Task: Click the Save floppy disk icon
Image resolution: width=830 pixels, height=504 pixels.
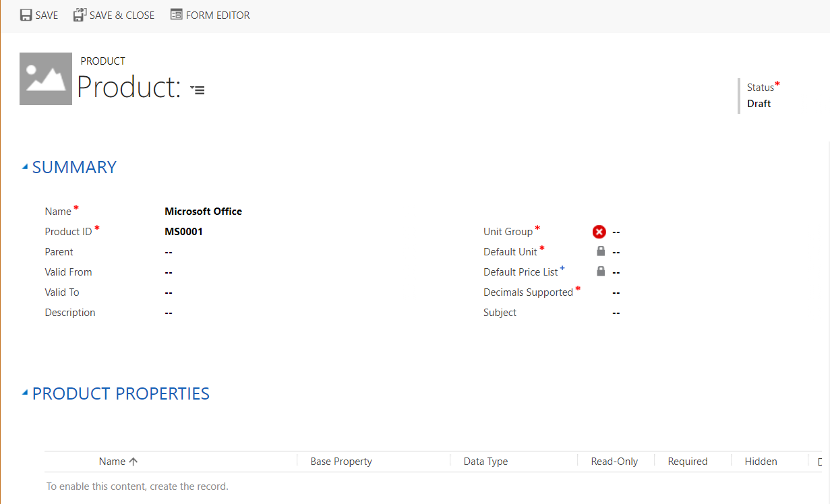Action: 26,15
